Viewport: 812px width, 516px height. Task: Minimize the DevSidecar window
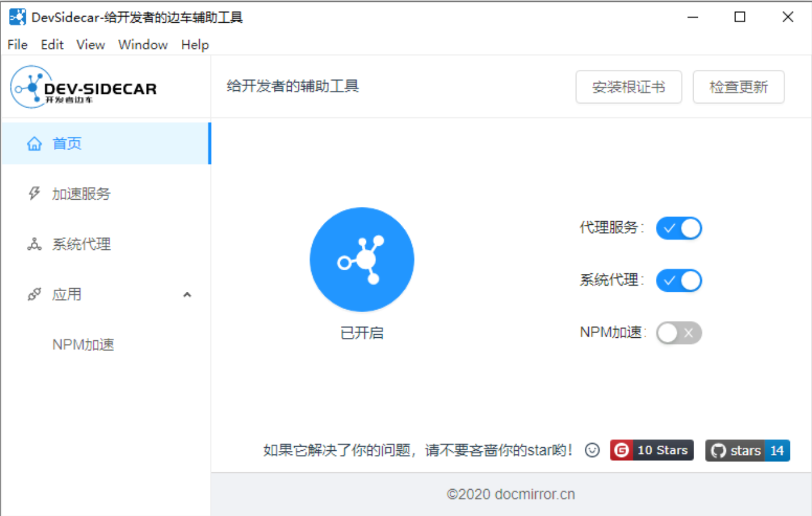(x=692, y=17)
